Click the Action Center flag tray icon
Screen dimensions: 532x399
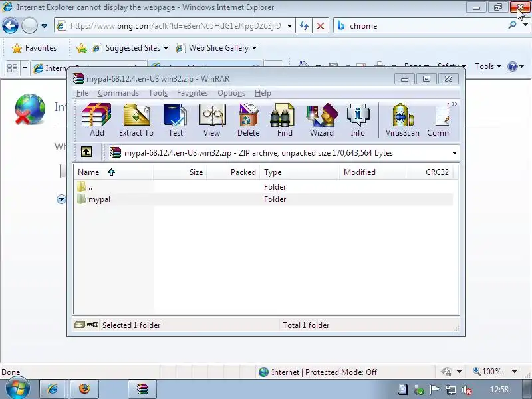pos(434,390)
